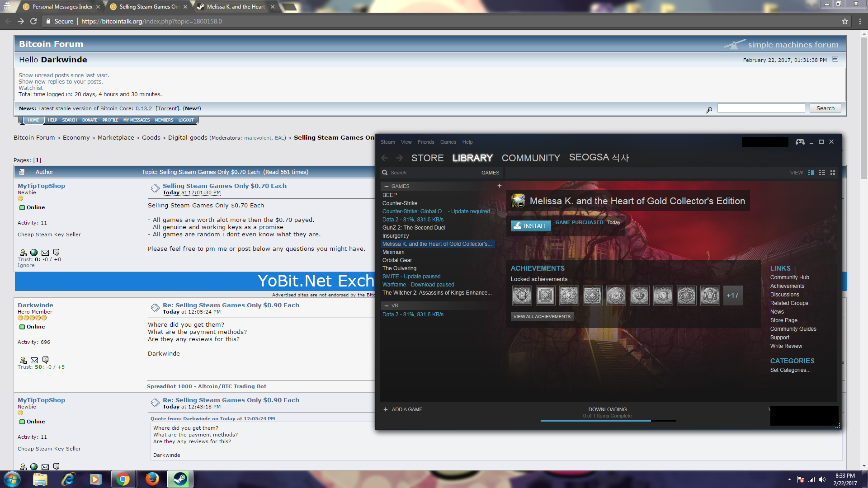The image size is (868, 488).
Task: Go to the Steam STORE tab
Action: pyautogui.click(x=427, y=158)
